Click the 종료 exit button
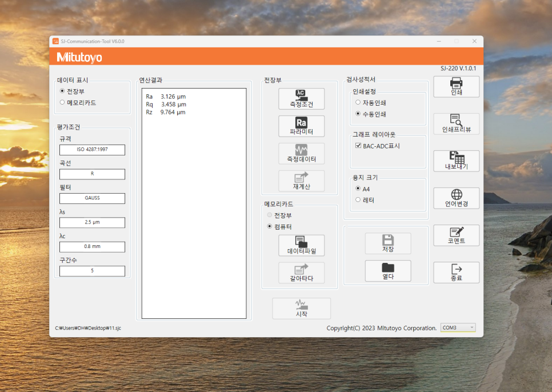This screenshot has width=552, height=392. point(456,273)
